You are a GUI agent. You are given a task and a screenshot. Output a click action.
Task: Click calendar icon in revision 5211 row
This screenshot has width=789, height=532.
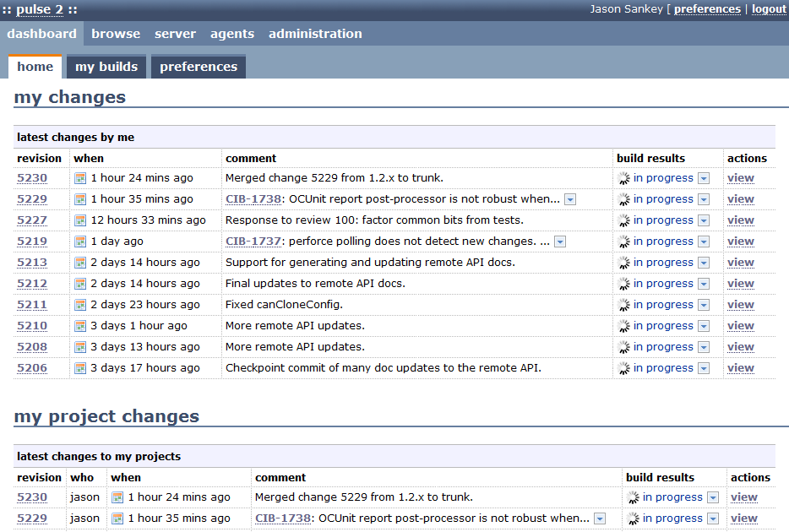click(x=80, y=305)
